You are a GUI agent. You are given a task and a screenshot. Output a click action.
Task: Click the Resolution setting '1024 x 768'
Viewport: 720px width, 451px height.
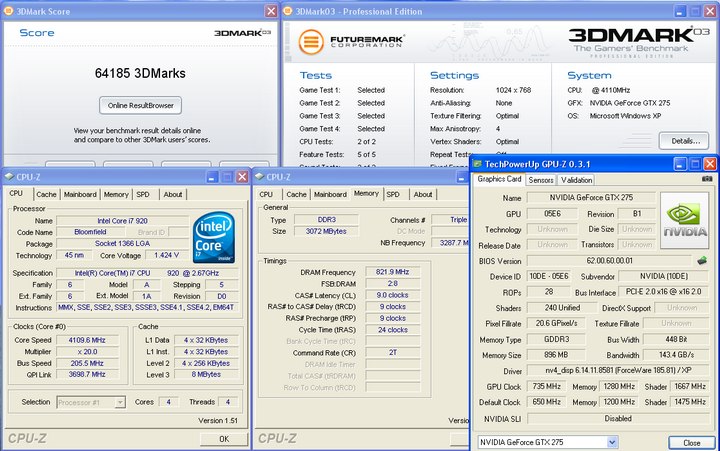pos(513,90)
